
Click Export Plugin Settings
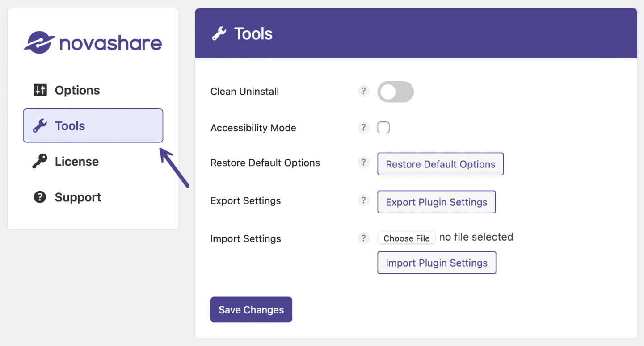pos(436,202)
